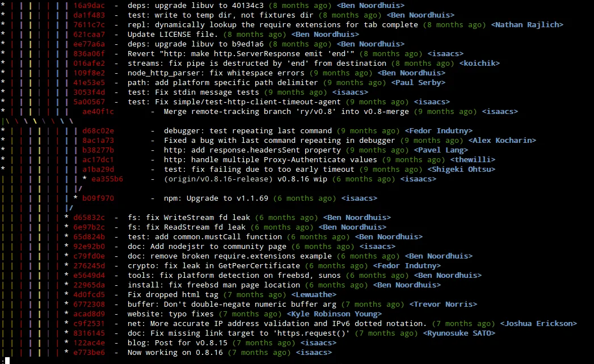Click message 'Fix dropped html tag'
Image resolution: width=594 pixels, height=364 pixels.
[x=172, y=295]
